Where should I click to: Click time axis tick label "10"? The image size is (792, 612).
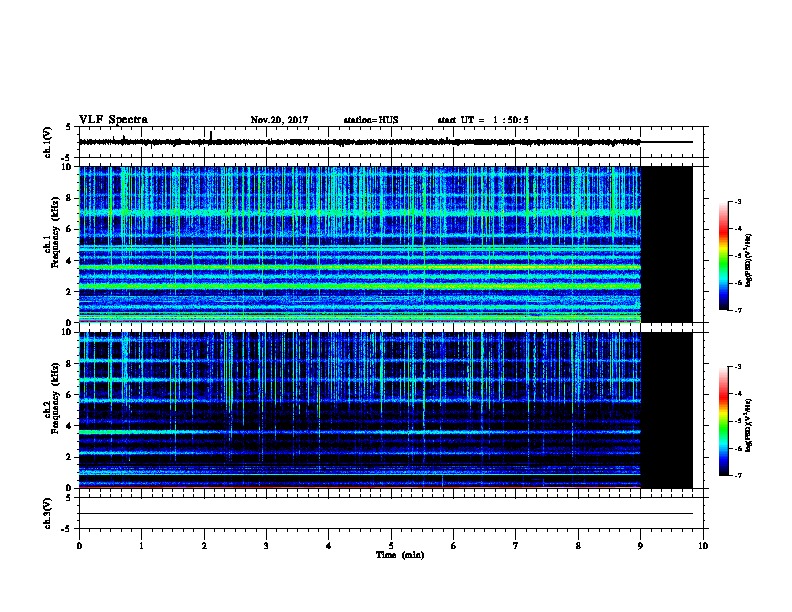703,546
